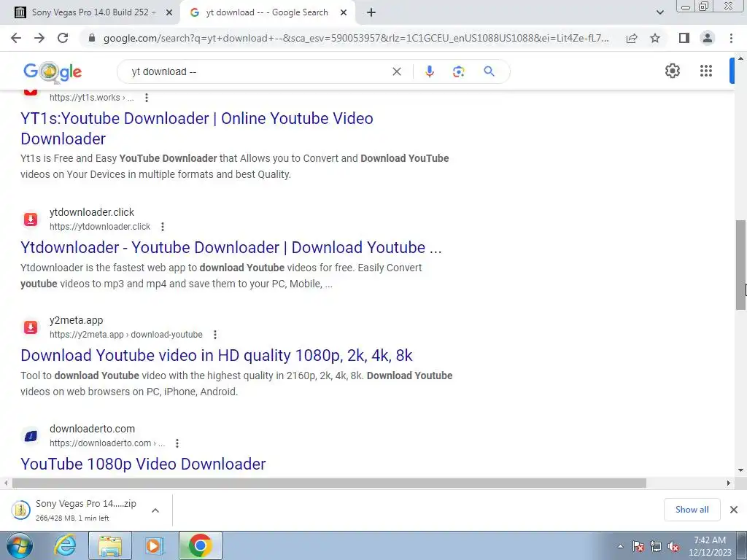Click the browser forward arrow
The image size is (747, 560).
coord(39,38)
